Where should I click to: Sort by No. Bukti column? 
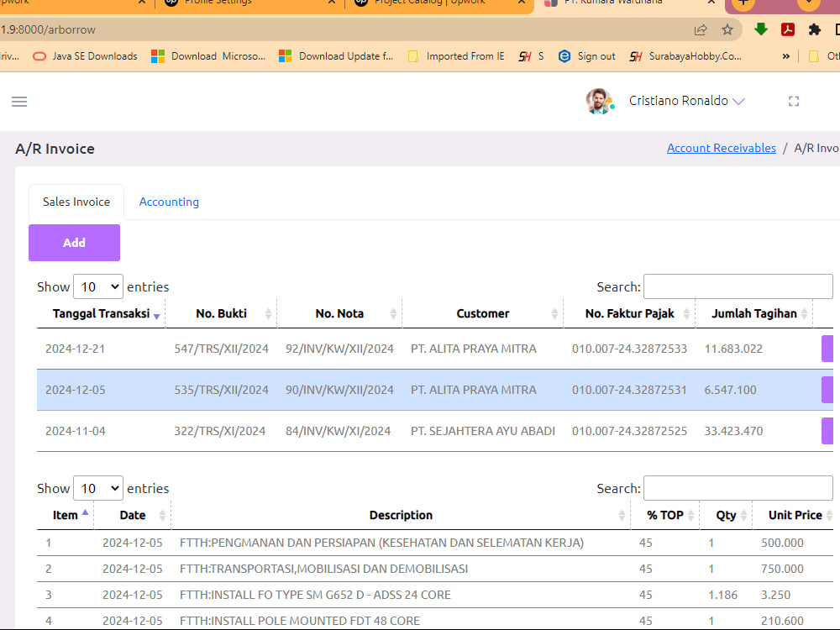[221, 314]
